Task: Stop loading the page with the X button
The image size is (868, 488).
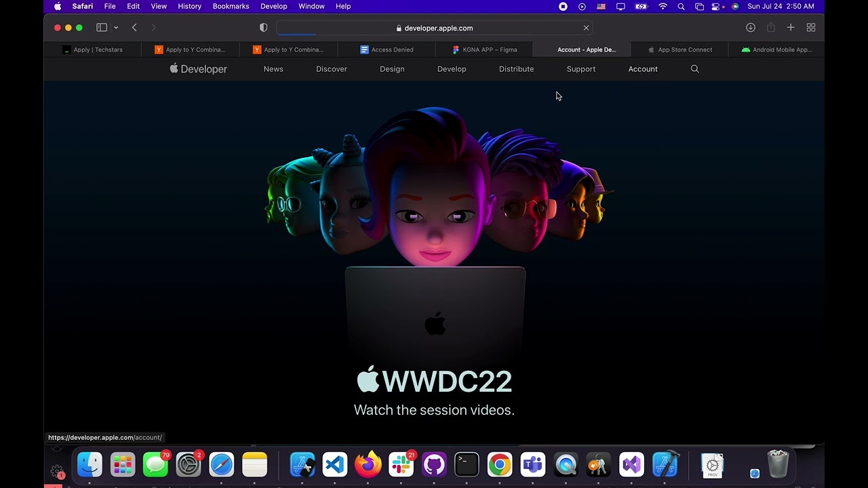Action: click(x=586, y=28)
